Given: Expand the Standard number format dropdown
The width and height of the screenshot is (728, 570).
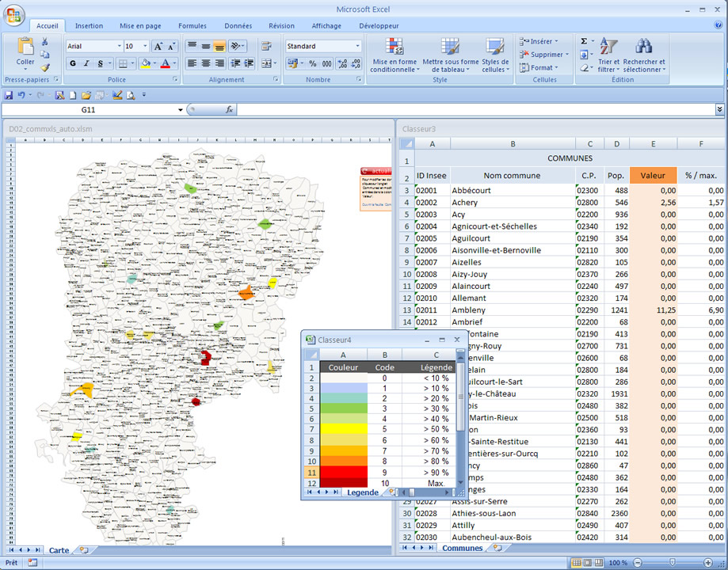Looking at the screenshot, I should 357,46.
